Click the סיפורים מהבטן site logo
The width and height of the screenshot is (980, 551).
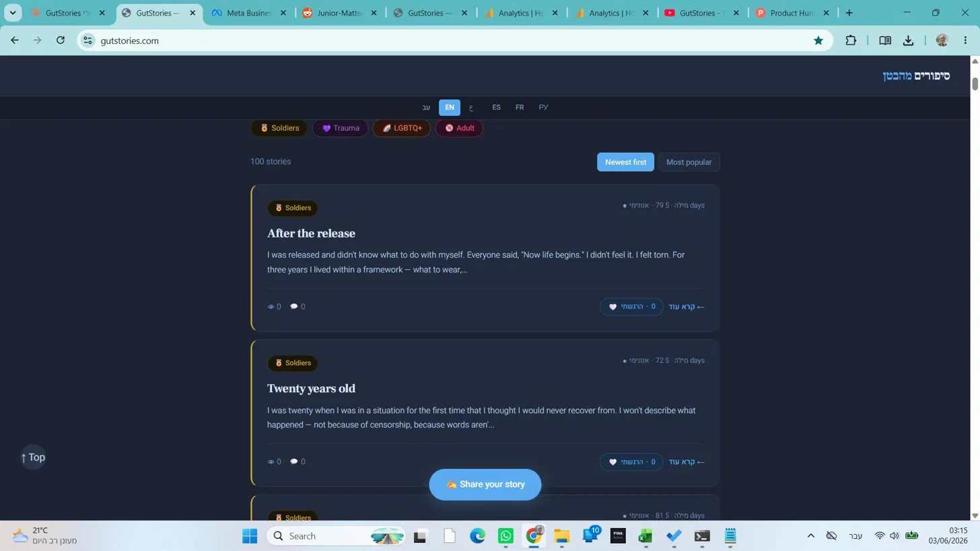click(916, 76)
